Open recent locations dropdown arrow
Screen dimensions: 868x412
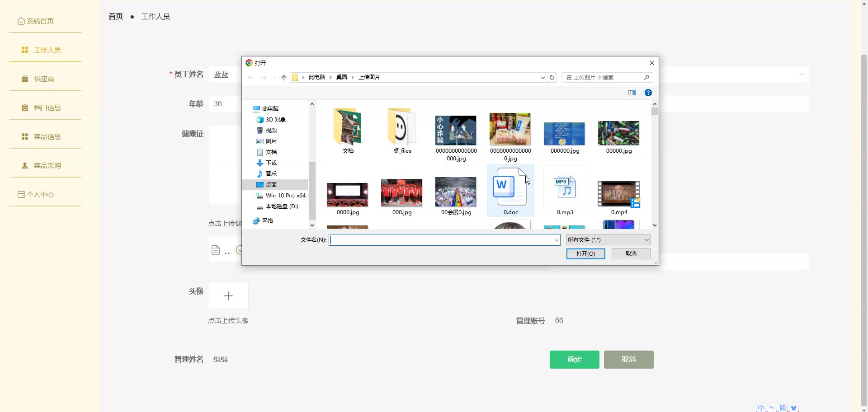[274, 78]
